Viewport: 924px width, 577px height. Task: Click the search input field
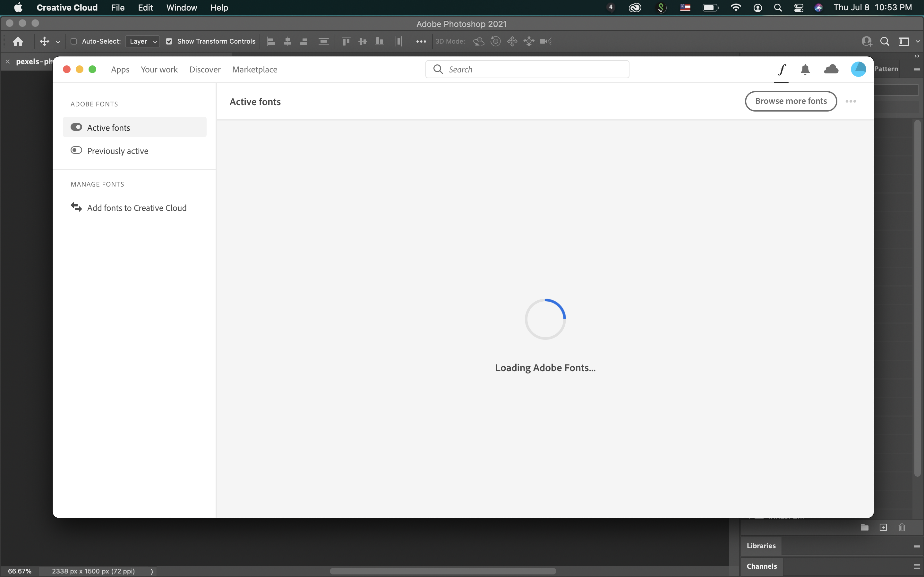coord(527,69)
